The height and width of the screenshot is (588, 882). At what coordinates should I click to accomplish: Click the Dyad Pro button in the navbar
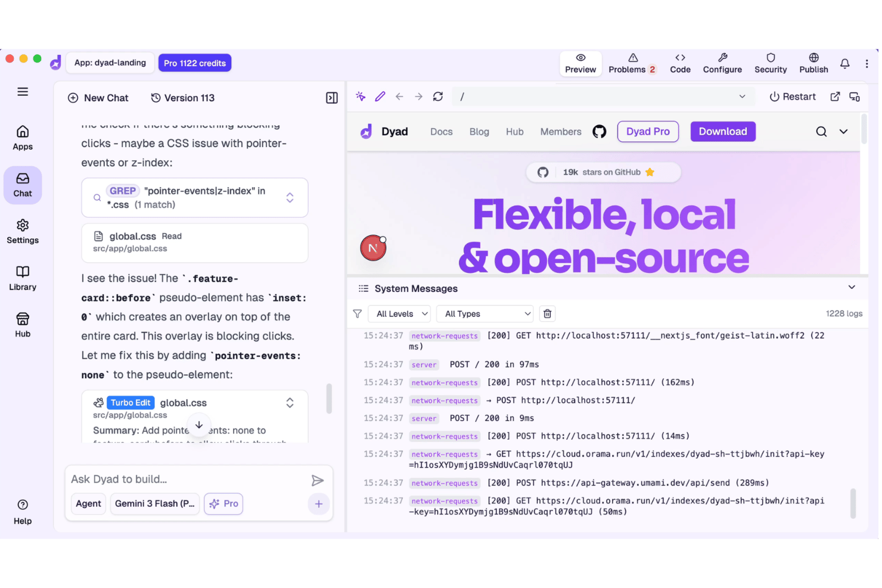pos(648,132)
